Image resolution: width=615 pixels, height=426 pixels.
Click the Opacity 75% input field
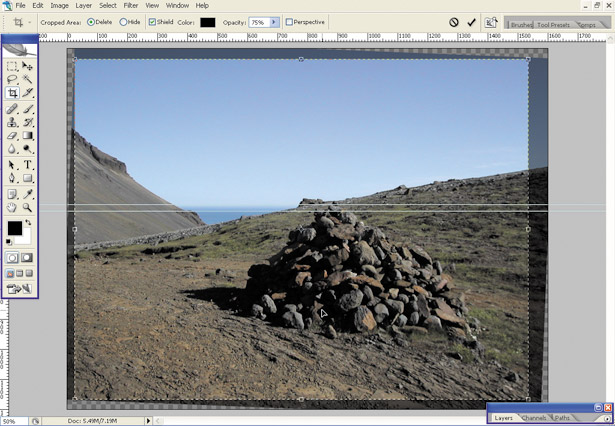point(259,22)
